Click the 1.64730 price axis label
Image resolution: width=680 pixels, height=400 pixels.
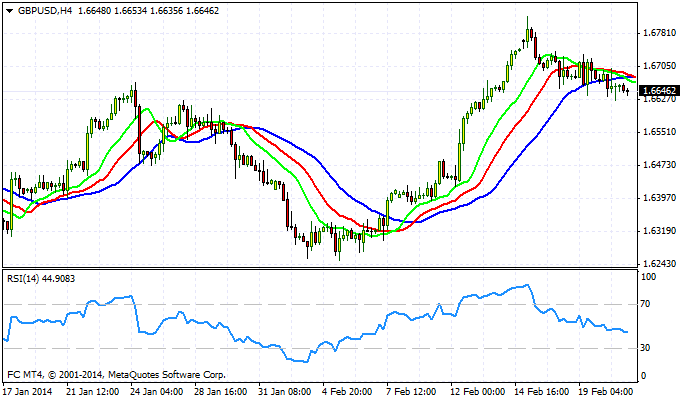tap(660, 165)
